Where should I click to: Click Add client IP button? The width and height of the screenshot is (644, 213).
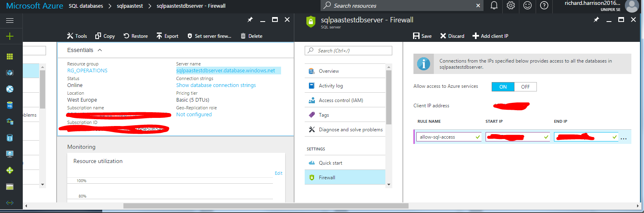(x=490, y=36)
